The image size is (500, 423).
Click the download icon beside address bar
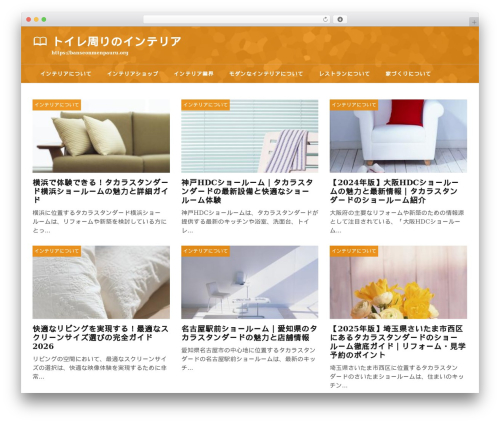[x=340, y=20]
